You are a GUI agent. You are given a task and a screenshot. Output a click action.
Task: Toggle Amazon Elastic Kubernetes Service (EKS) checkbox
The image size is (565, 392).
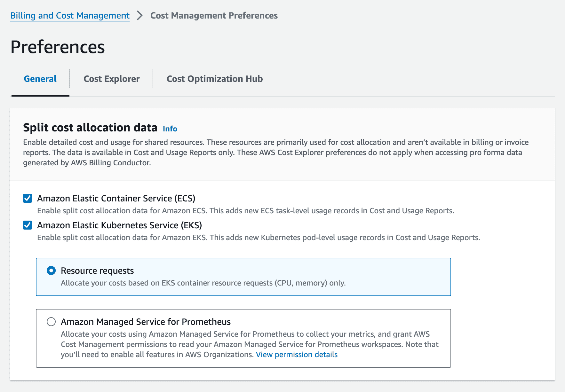[x=28, y=225]
